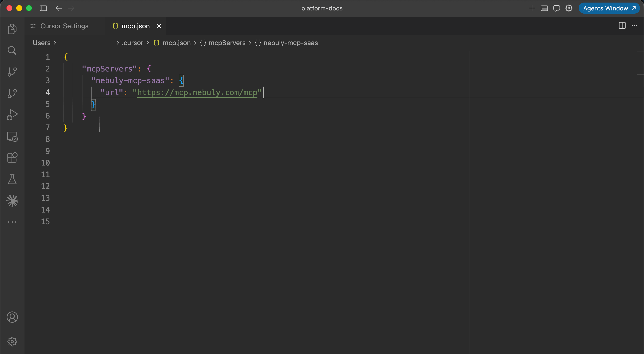This screenshot has height=354, width=644.
Task: Close the mcp.json tab
Action: point(159,26)
